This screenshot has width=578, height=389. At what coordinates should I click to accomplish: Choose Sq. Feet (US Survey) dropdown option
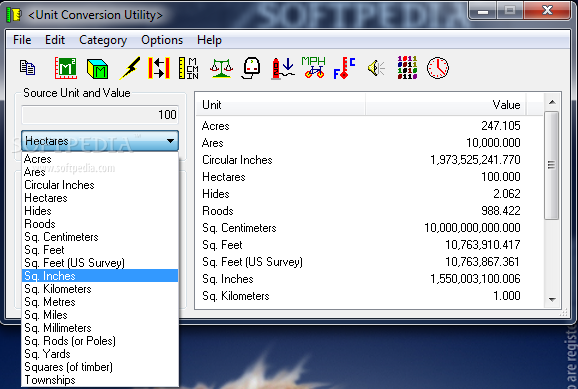click(100, 263)
